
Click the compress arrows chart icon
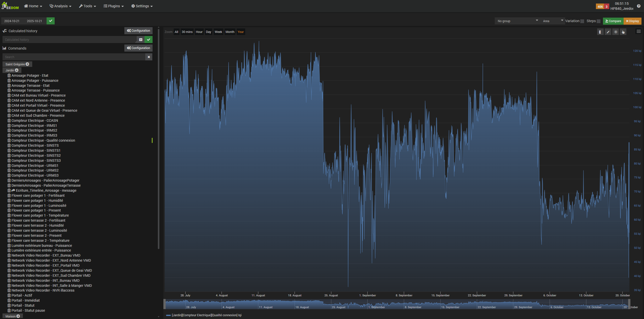[608, 32]
